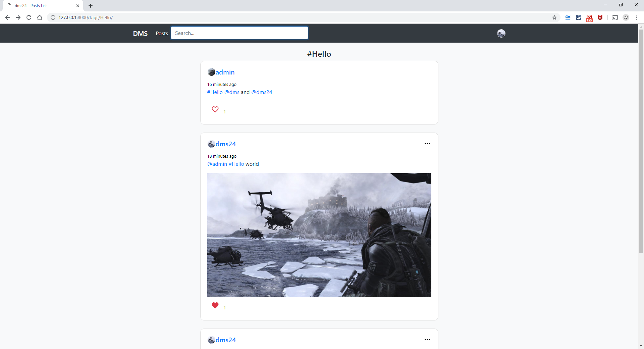The width and height of the screenshot is (644, 349).
Task: Click the scrollbar down arrow
Action: pyautogui.click(x=641, y=346)
